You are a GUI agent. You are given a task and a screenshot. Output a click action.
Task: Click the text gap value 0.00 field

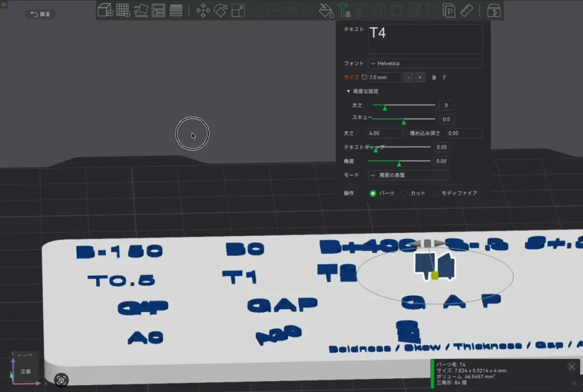tap(442, 147)
